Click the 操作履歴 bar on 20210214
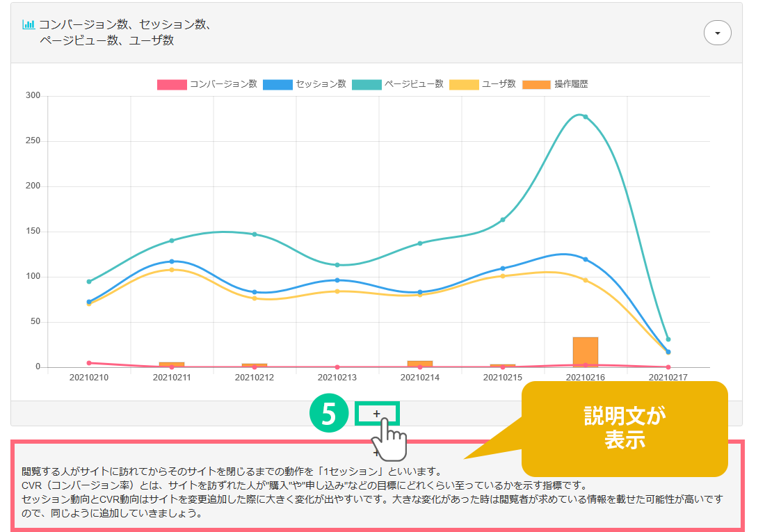The image size is (765, 532). (420, 364)
